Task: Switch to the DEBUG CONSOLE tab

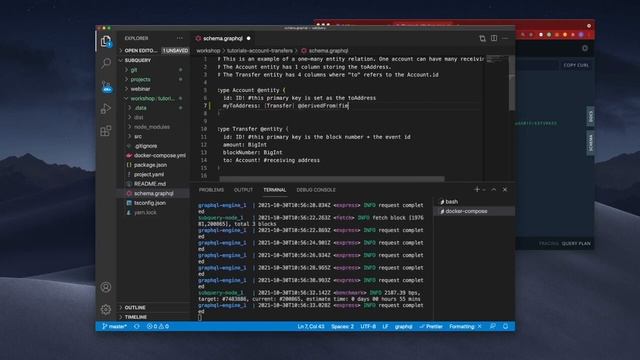Action: click(x=316, y=190)
